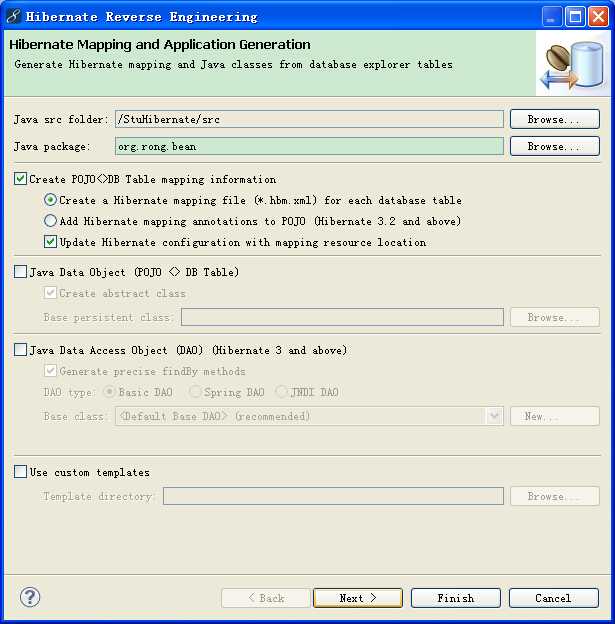The image size is (615, 624).
Task: Click the 'Base persistent class:' label
Action: click(108, 317)
